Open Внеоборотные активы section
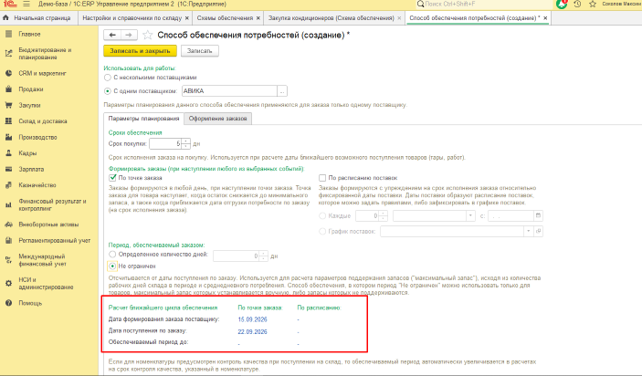 [48, 224]
